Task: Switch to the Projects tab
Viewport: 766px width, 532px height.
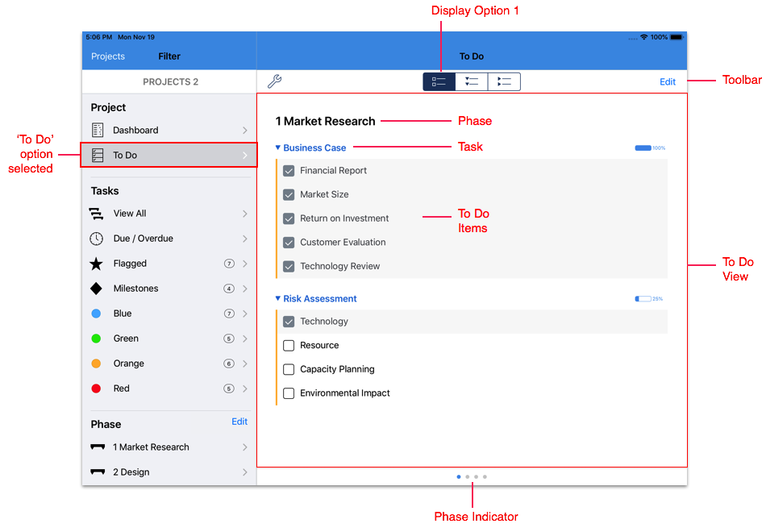Action: 108,56
